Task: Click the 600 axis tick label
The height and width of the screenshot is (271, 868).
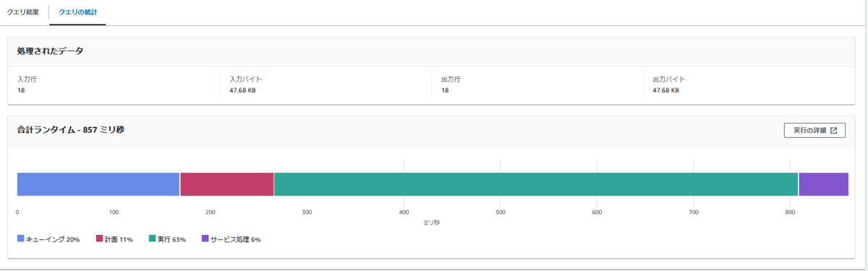Action: pos(597,212)
